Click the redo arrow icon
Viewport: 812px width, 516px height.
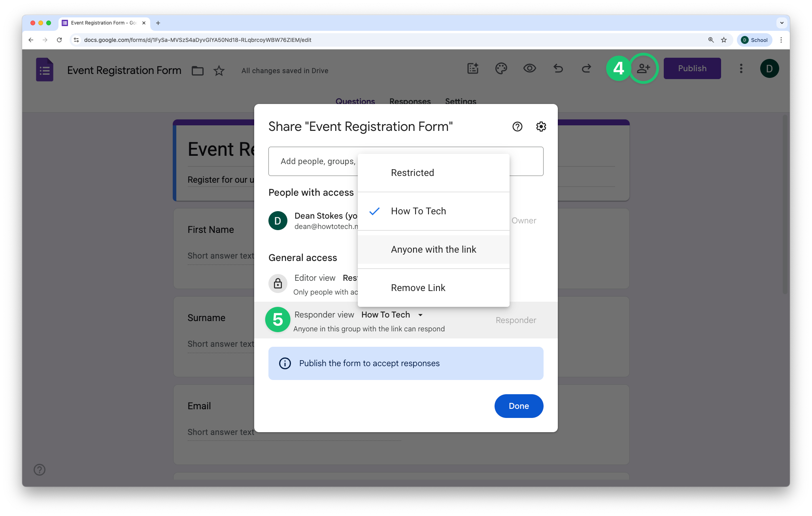click(x=586, y=68)
